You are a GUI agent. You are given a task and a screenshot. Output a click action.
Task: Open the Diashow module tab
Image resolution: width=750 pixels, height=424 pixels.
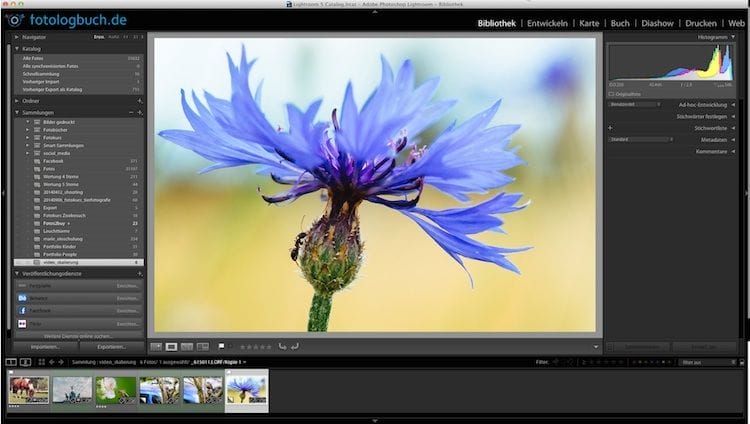[x=657, y=22]
